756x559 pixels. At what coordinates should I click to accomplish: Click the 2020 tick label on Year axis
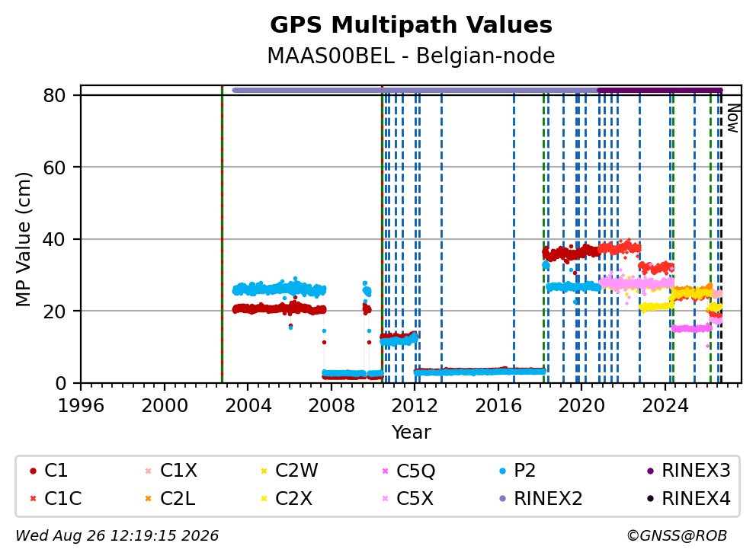[x=581, y=406]
